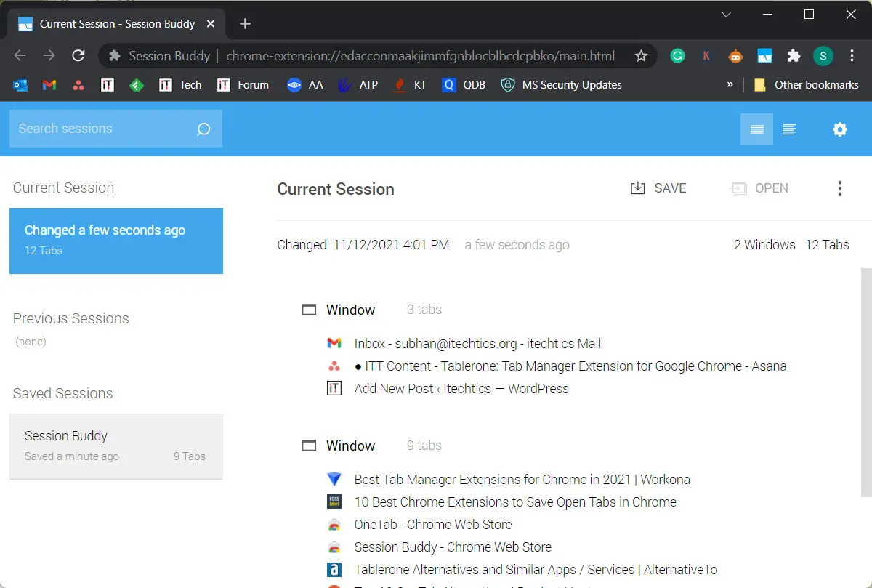Open a new browser tab
Image resolution: width=872 pixels, height=588 pixels.
[x=245, y=24]
